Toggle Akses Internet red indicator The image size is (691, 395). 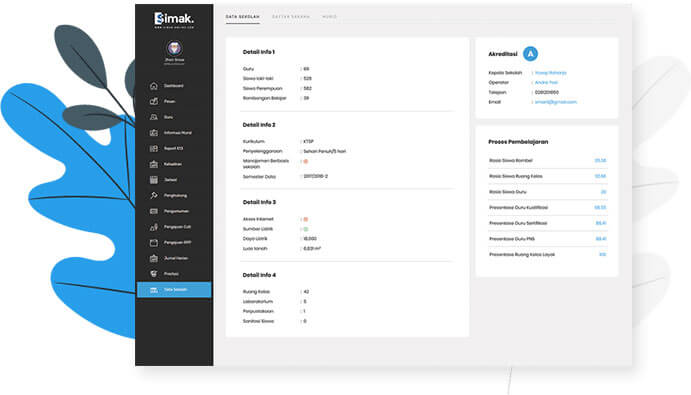point(306,219)
